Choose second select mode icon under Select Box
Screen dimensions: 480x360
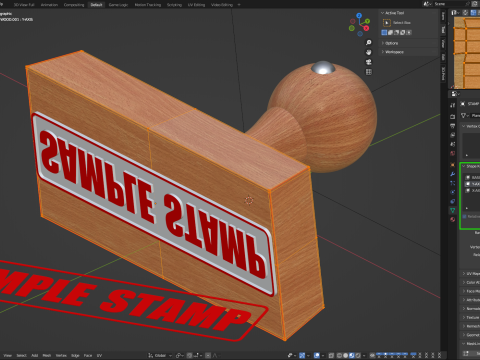coord(390,32)
